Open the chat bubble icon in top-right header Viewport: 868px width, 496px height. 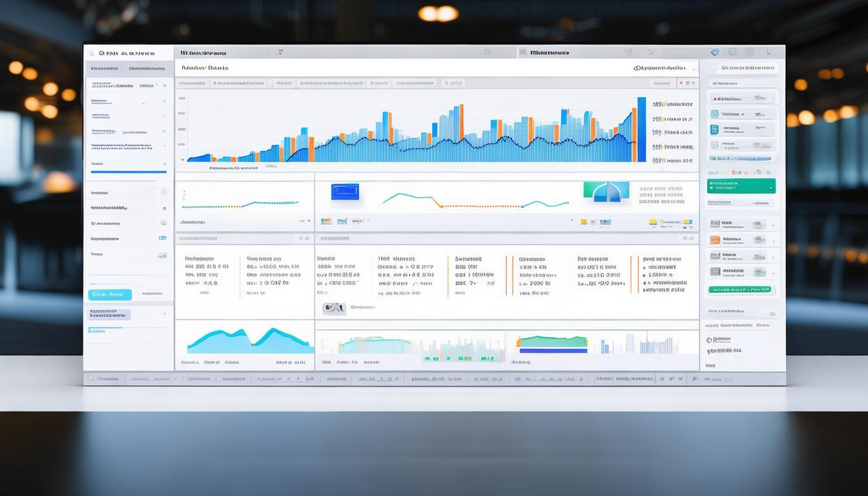tap(732, 52)
